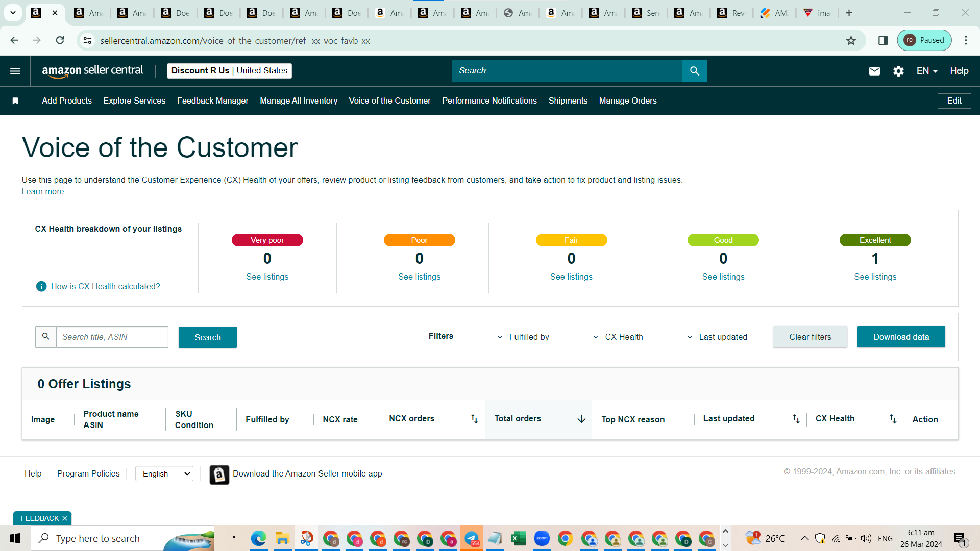Go to Feedback Manager

213,101
